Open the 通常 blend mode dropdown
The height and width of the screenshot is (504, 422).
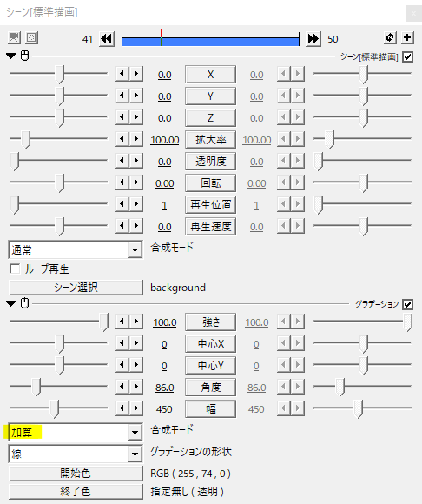tap(135, 249)
